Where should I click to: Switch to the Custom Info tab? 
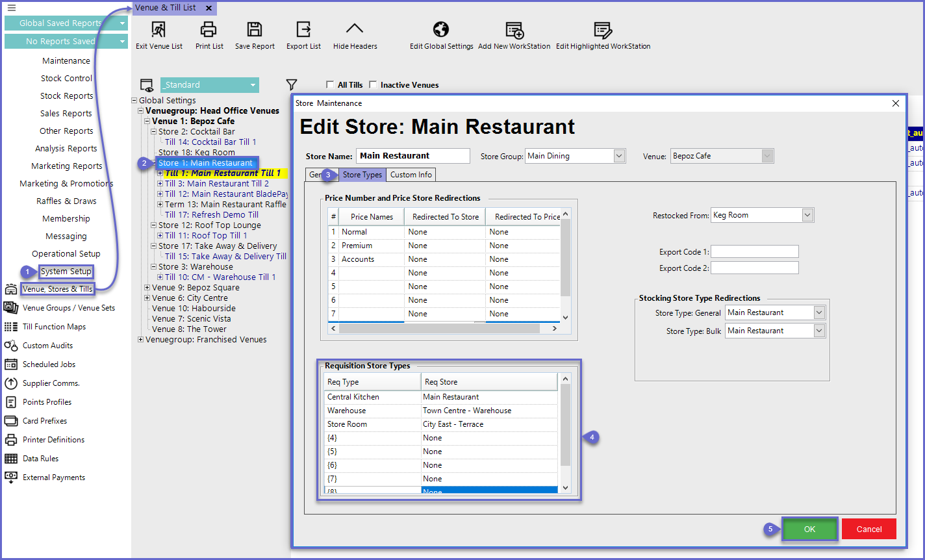pyautogui.click(x=411, y=175)
